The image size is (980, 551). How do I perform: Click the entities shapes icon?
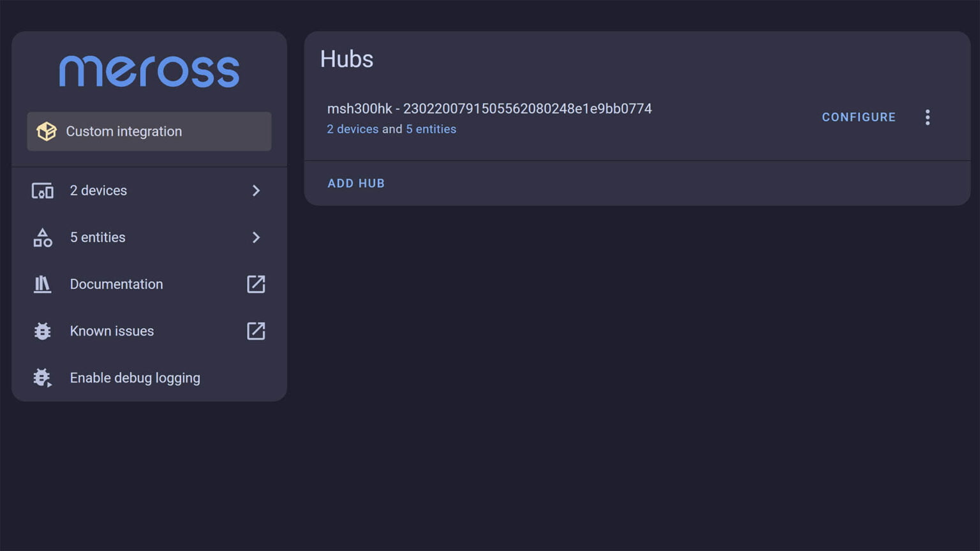coord(43,238)
